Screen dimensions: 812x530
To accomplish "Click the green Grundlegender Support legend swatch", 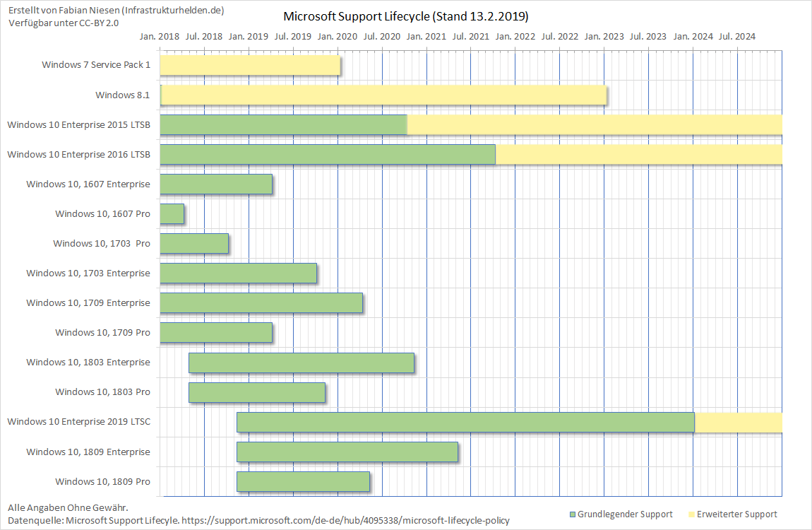I will [x=573, y=514].
